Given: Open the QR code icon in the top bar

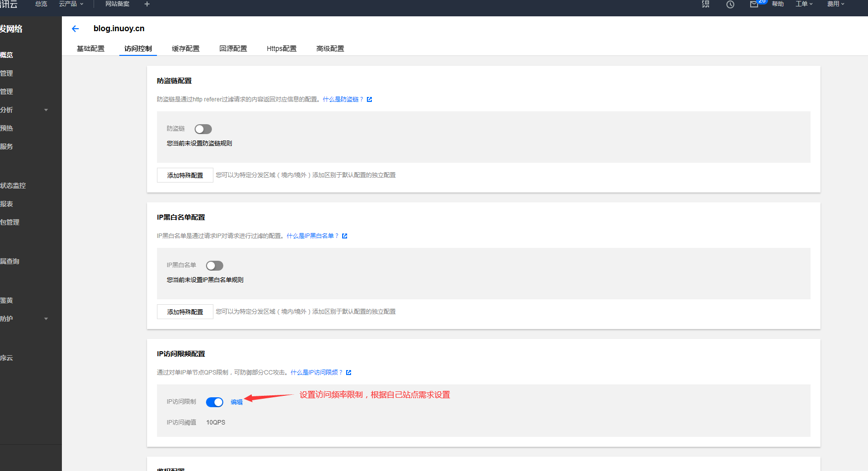Looking at the screenshot, I should click(x=706, y=4).
